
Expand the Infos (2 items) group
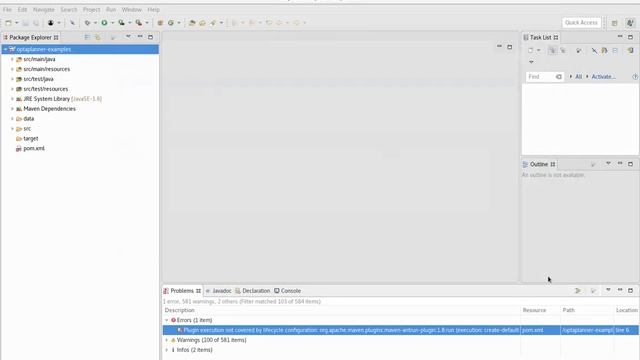pos(167,350)
